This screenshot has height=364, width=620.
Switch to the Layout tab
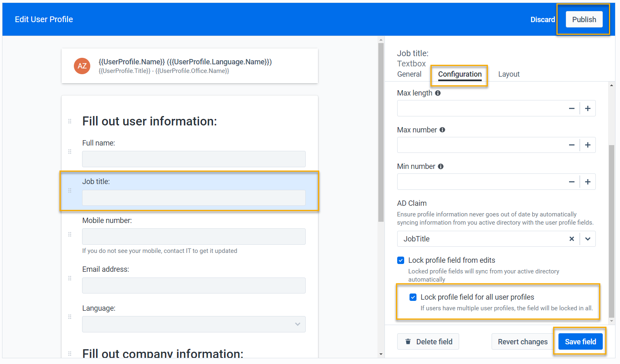[509, 74]
